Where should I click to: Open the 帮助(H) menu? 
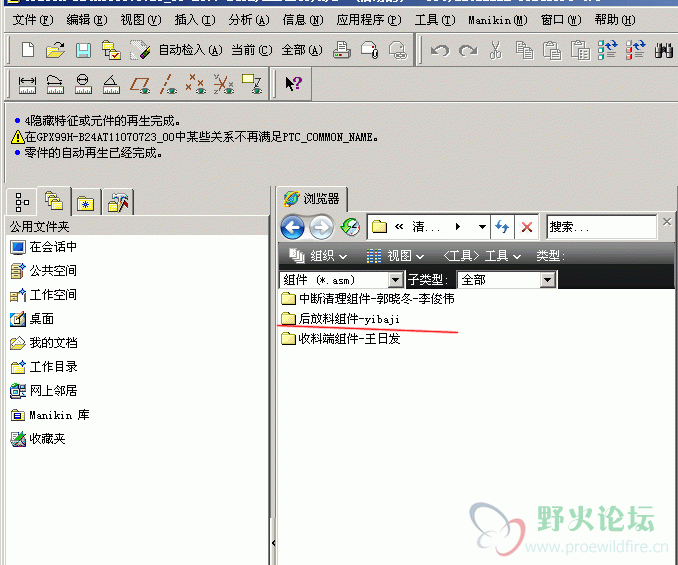615,20
